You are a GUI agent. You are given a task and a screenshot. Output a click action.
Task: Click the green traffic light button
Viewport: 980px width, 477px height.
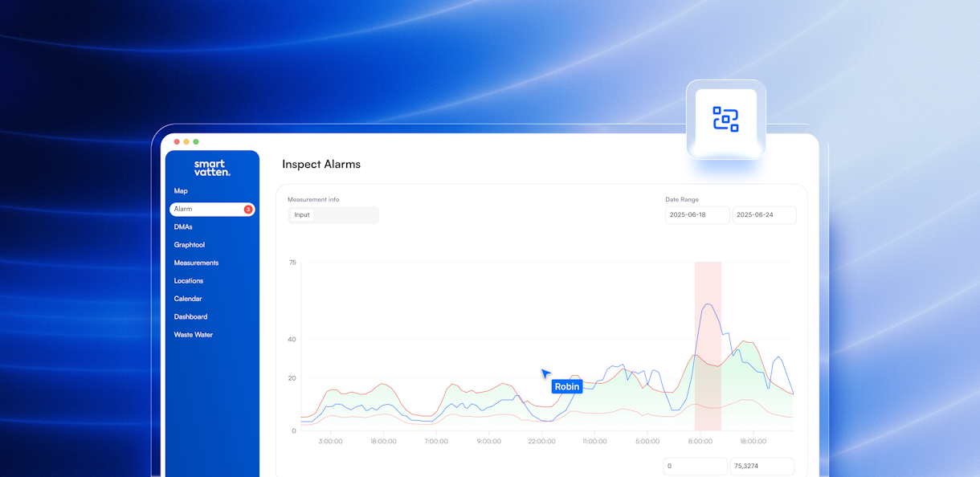(195, 140)
